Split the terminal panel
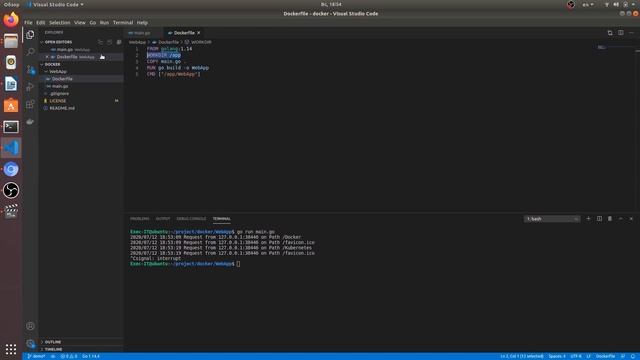This screenshot has height=360, width=640. click(x=599, y=219)
